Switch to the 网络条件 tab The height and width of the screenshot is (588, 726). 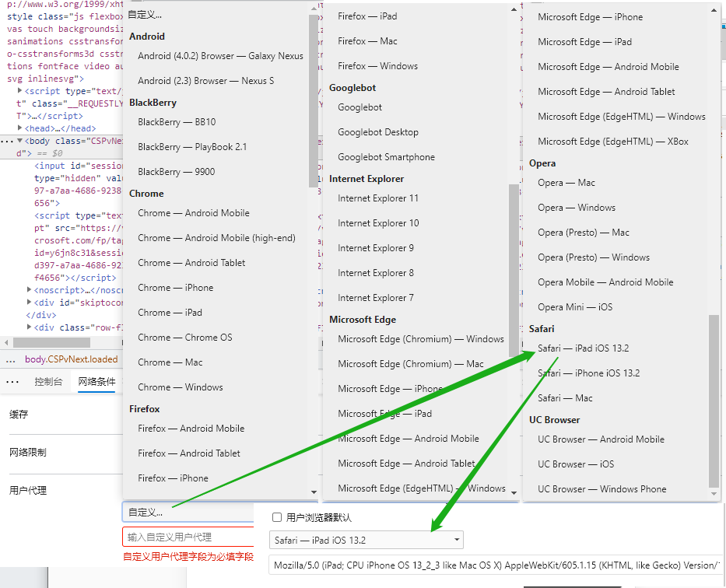click(x=96, y=382)
